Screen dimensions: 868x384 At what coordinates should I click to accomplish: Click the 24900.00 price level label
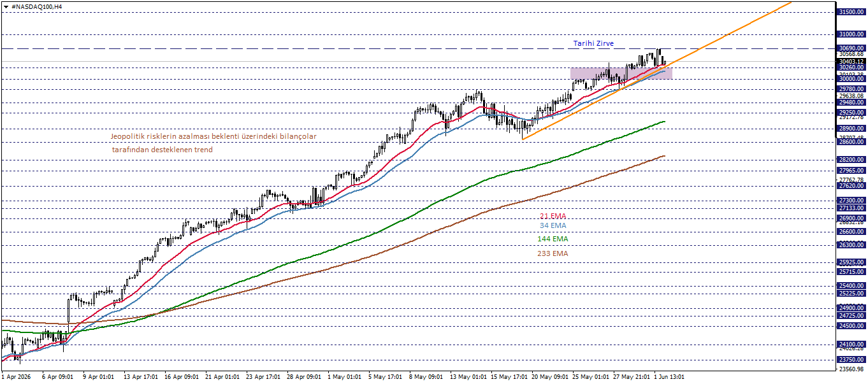pos(851,308)
